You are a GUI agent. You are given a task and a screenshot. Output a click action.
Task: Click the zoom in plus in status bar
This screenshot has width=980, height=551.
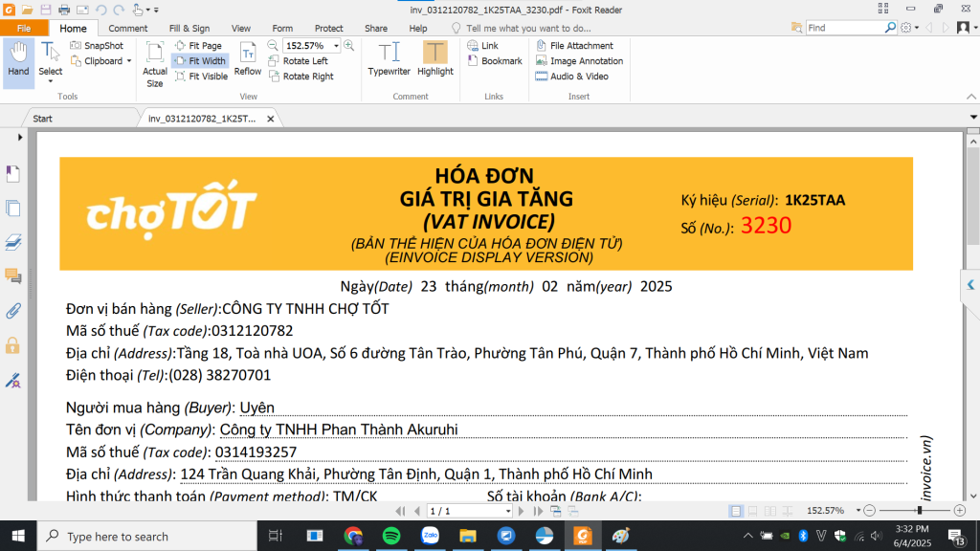click(x=959, y=511)
